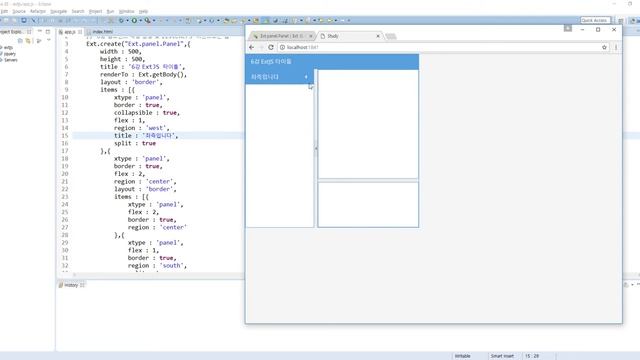
Task: Open the Search menu
Action: pyautogui.click(x=78, y=11)
